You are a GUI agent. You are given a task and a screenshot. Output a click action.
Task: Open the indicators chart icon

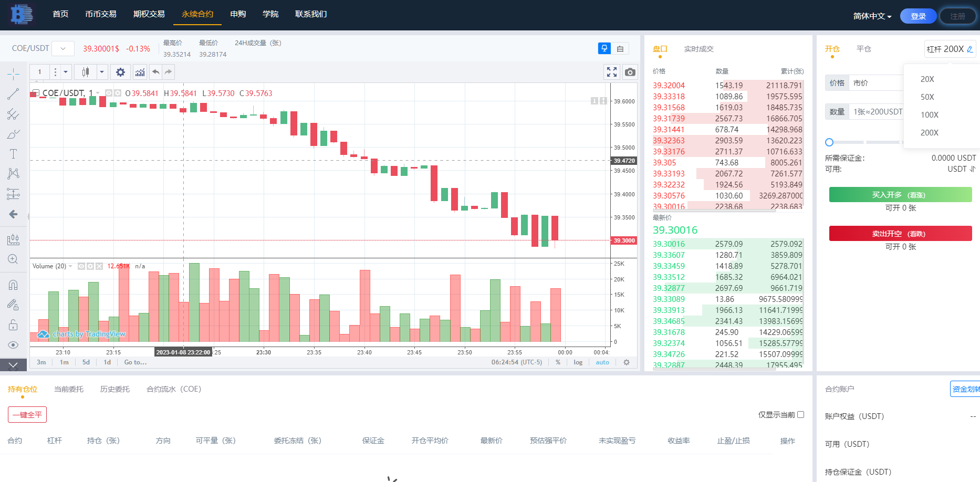click(140, 72)
